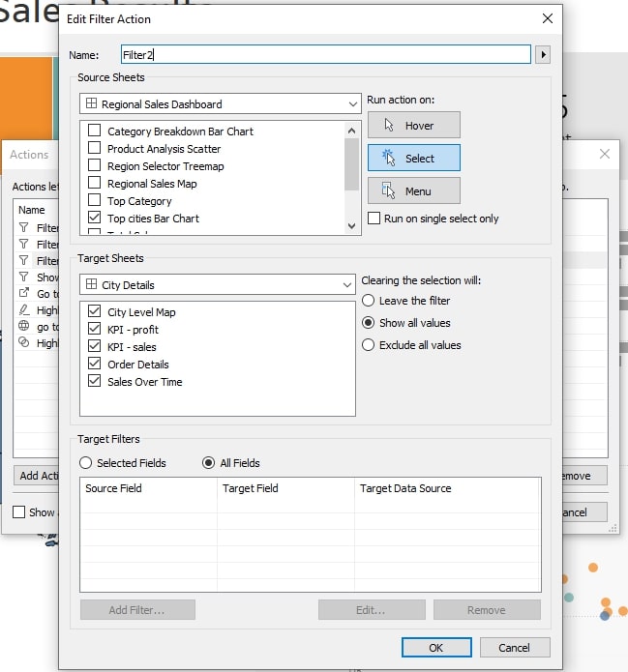Open the name insert arrow button
The height and width of the screenshot is (672, 628).
pyautogui.click(x=543, y=55)
